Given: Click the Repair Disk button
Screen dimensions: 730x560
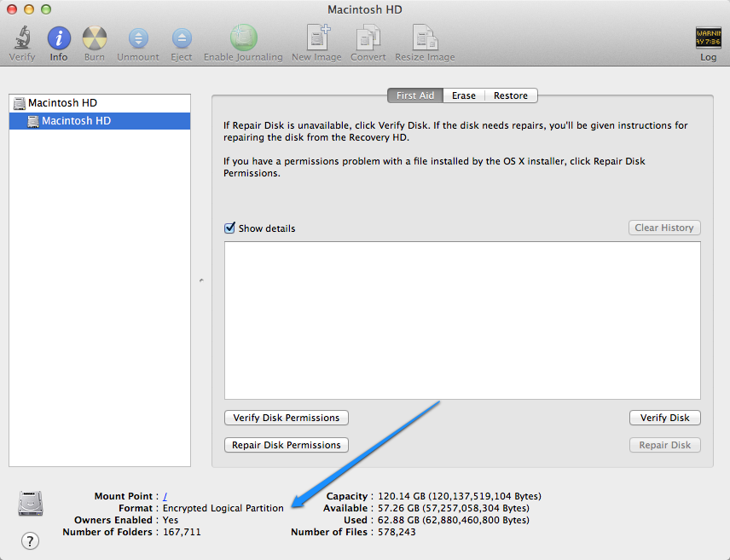Looking at the screenshot, I should point(665,445).
